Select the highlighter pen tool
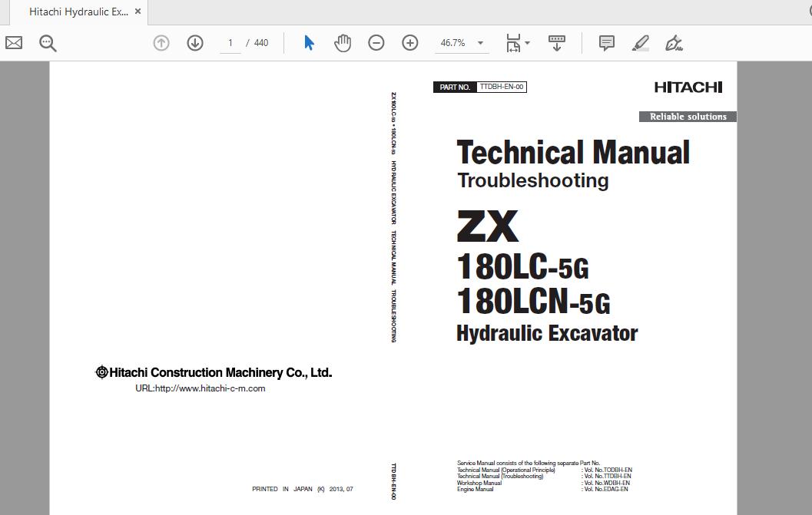Screen dimensions: 812x515 click(x=641, y=43)
